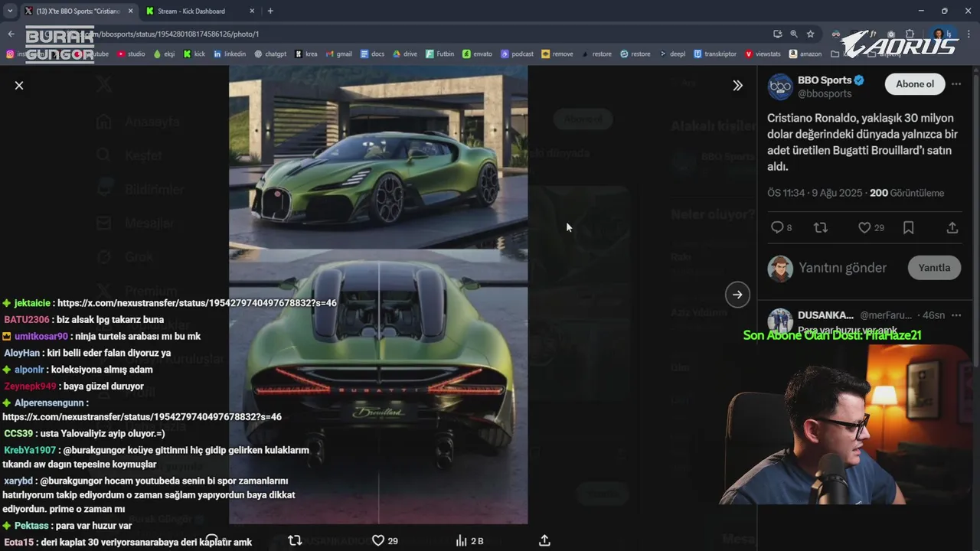Open the studio bookmark
This screenshot has width=980, height=551.
[x=131, y=54]
